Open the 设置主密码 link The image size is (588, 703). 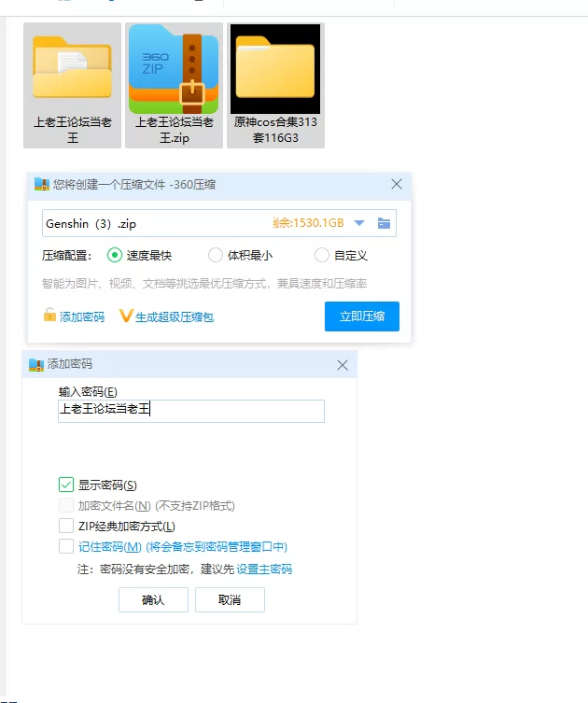(264, 569)
